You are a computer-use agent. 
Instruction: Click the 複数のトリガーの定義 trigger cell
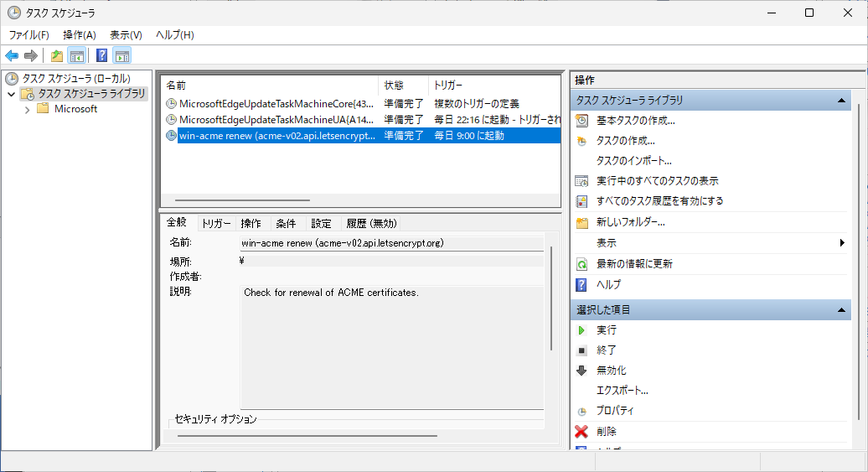pos(477,104)
